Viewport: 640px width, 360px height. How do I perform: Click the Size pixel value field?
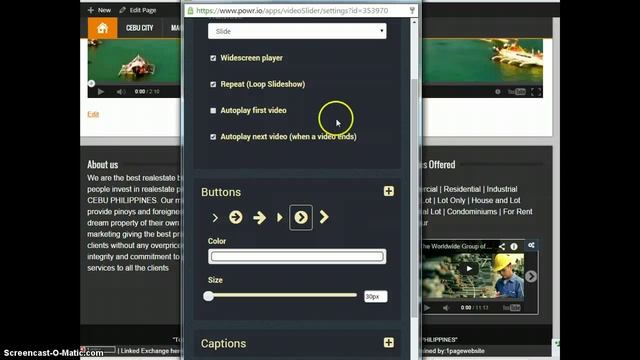(376, 296)
